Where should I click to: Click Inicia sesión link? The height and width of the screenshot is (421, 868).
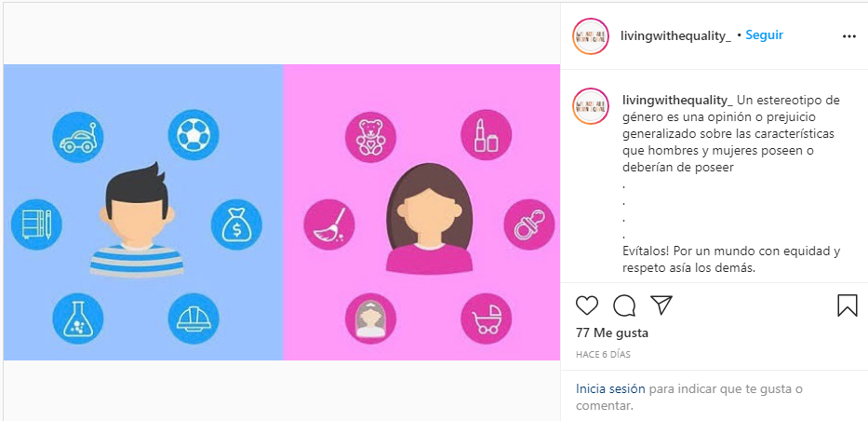[x=610, y=389]
